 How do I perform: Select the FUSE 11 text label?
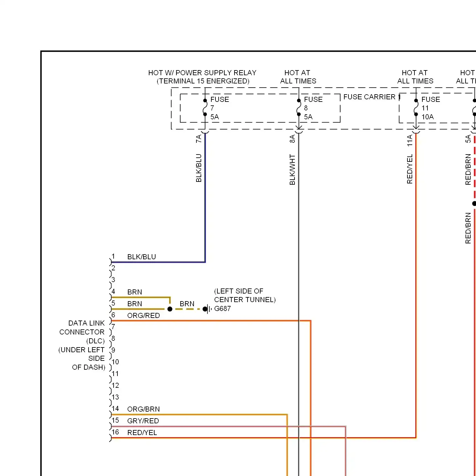pos(431,108)
